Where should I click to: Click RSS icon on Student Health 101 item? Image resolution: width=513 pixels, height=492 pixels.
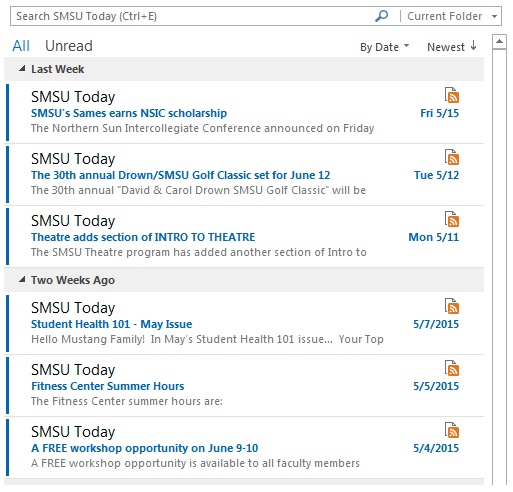(x=452, y=306)
